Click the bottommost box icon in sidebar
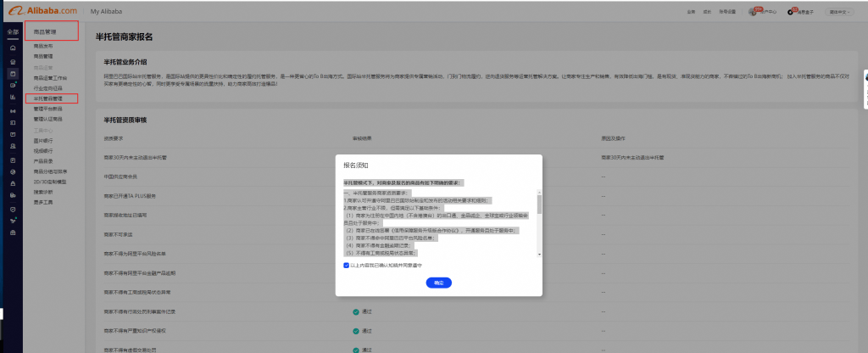The image size is (868, 353). click(12, 233)
